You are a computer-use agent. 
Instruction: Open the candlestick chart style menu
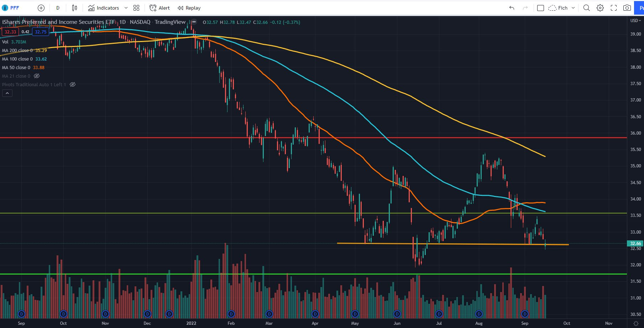(x=74, y=8)
